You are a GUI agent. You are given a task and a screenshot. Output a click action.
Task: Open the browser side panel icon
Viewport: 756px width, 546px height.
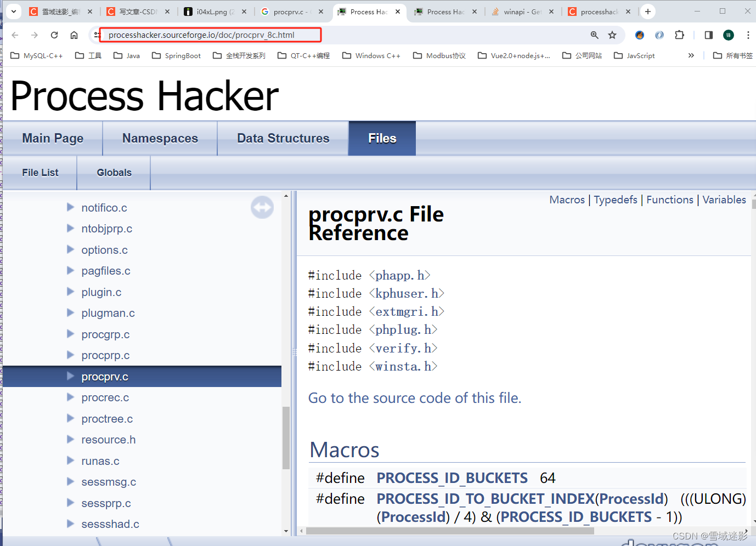pyautogui.click(x=708, y=35)
